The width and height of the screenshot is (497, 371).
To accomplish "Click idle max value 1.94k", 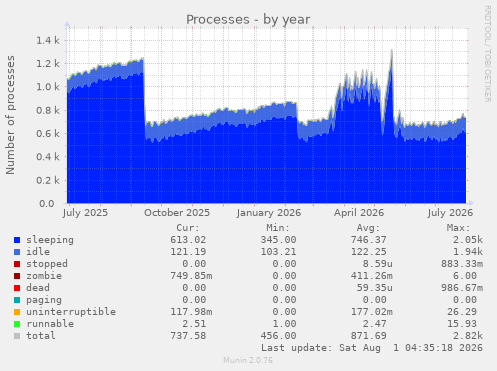I will [x=468, y=252].
